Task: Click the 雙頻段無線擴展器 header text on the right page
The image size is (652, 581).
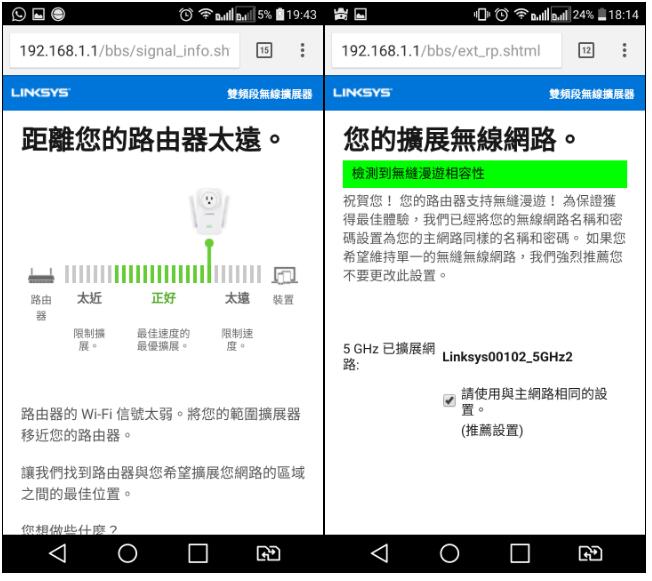Action: 594,95
